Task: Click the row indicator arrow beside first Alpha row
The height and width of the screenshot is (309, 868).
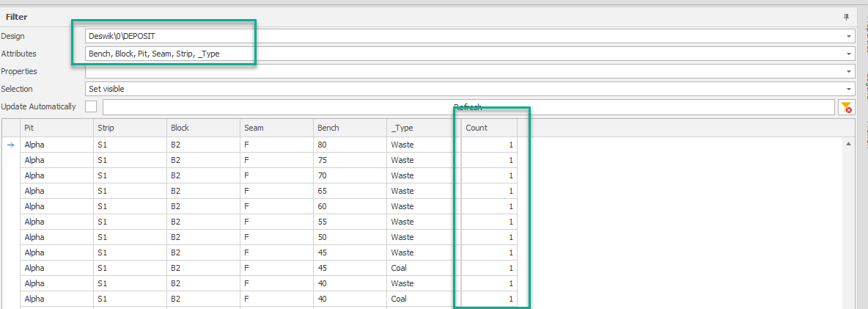Action: [x=10, y=145]
